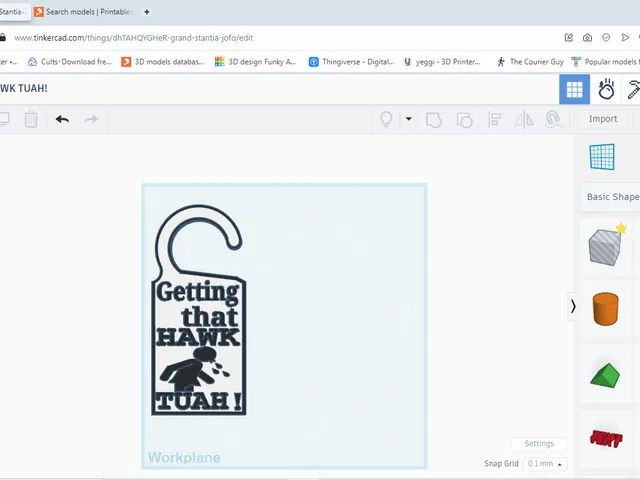Open a new browser tab

click(x=147, y=12)
